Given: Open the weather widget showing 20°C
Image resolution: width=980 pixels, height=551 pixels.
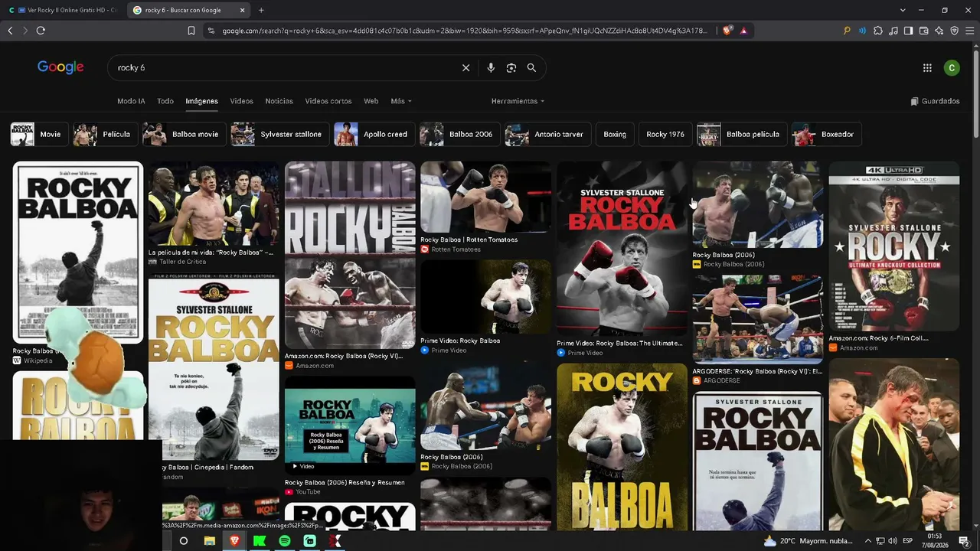Looking at the screenshot, I should coord(810,541).
